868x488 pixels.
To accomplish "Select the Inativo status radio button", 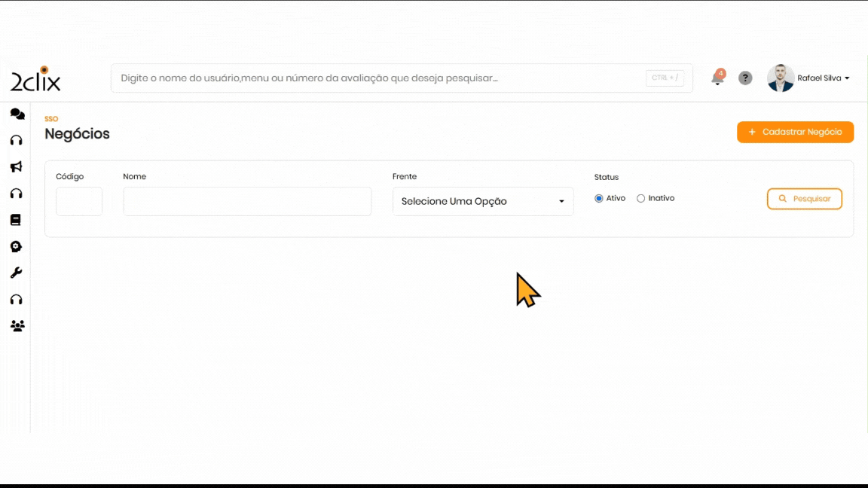I will point(641,199).
